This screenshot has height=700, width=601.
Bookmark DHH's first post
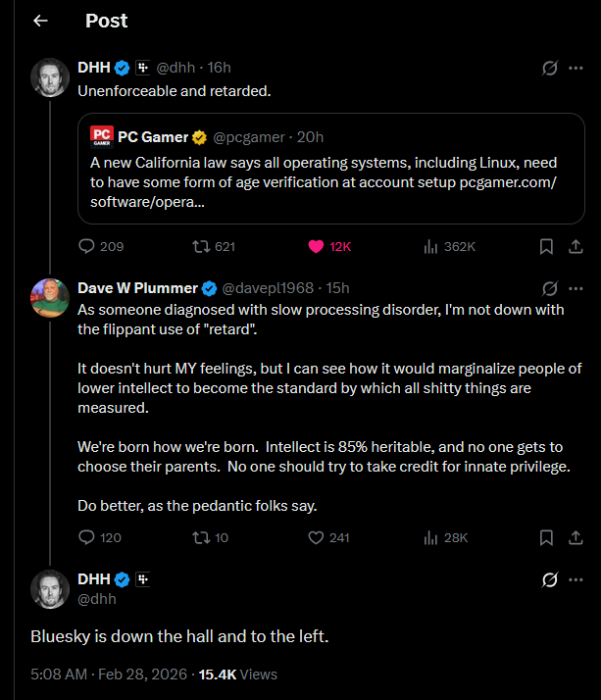pos(547,246)
